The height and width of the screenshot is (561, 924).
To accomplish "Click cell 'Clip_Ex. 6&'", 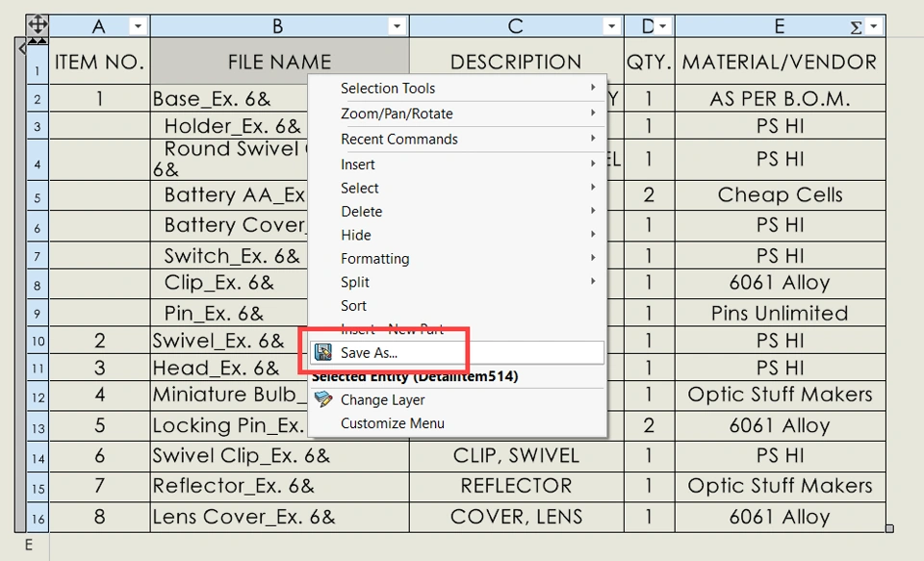I will pyautogui.click(x=230, y=283).
